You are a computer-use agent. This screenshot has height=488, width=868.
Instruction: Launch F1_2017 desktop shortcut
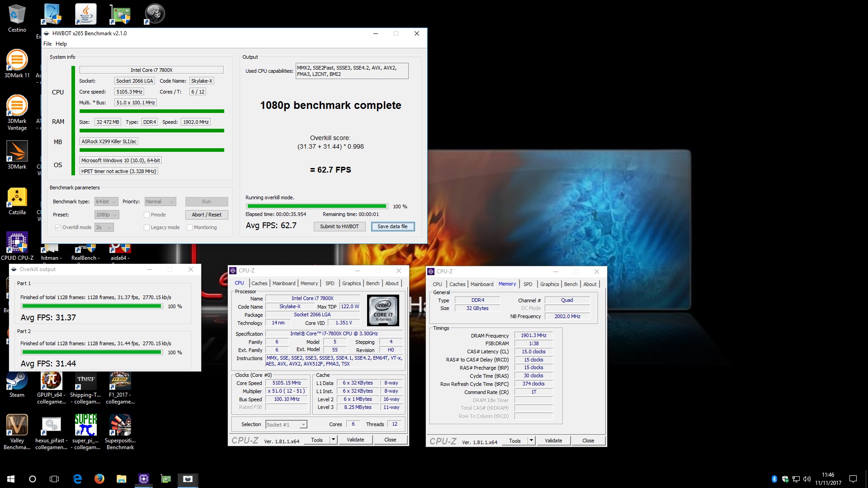120,388
